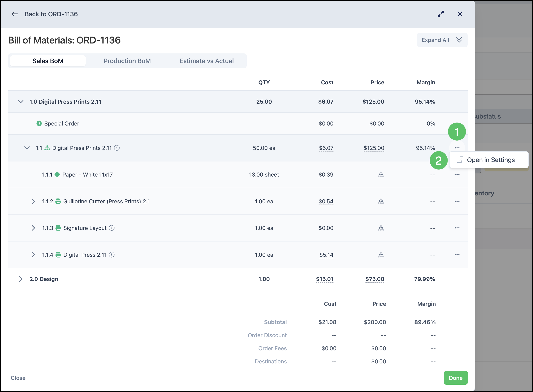Click the $125.00 price link in row 1.0
This screenshot has width=533, height=392.
coord(373,101)
